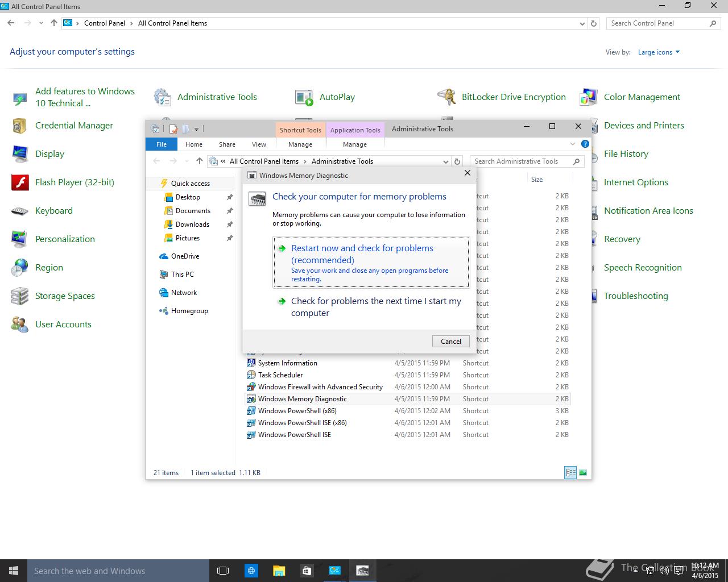Open File Explorer from the taskbar

click(x=279, y=571)
